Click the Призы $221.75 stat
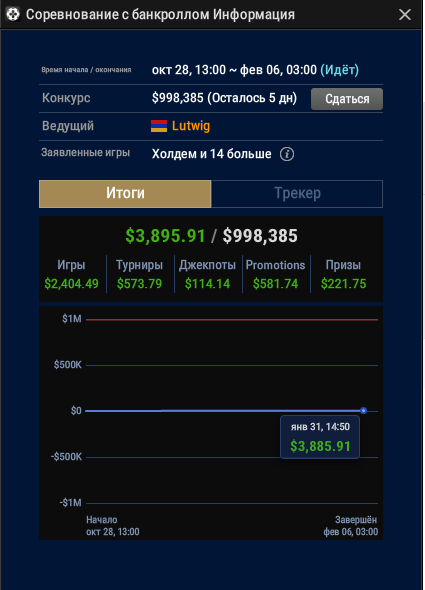 pyautogui.click(x=343, y=274)
